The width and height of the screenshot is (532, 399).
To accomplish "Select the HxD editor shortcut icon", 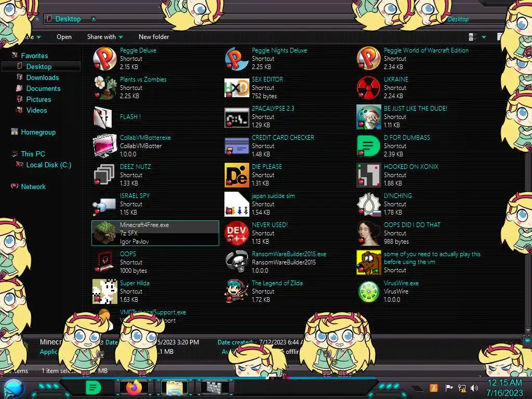I will (x=237, y=88).
